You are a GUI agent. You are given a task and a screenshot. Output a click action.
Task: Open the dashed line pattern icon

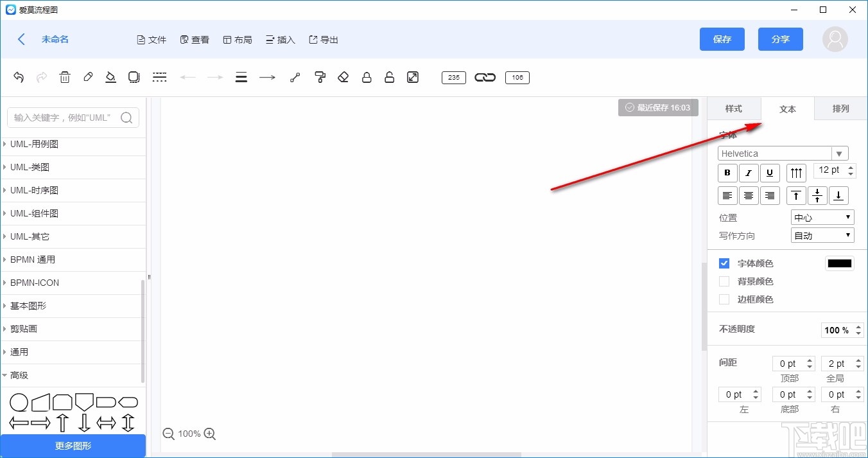(x=159, y=78)
